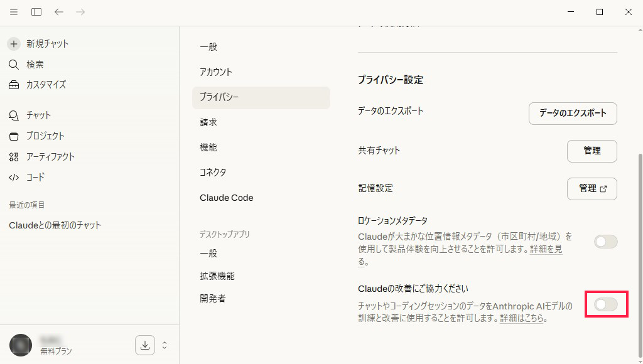The width and height of the screenshot is (643, 364).
Task: Open search using the magnifier icon
Action: [x=13, y=64]
